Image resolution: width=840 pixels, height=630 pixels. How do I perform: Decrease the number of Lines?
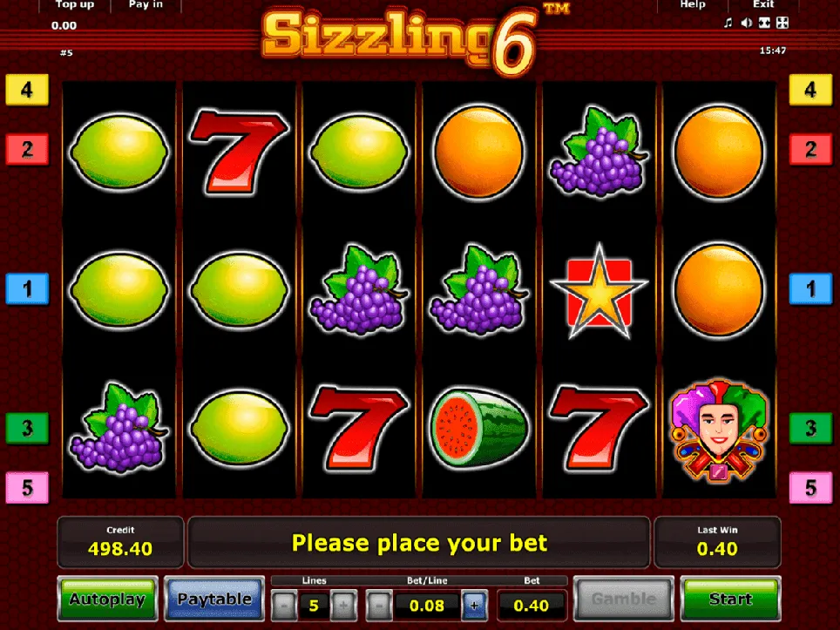(284, 606)
